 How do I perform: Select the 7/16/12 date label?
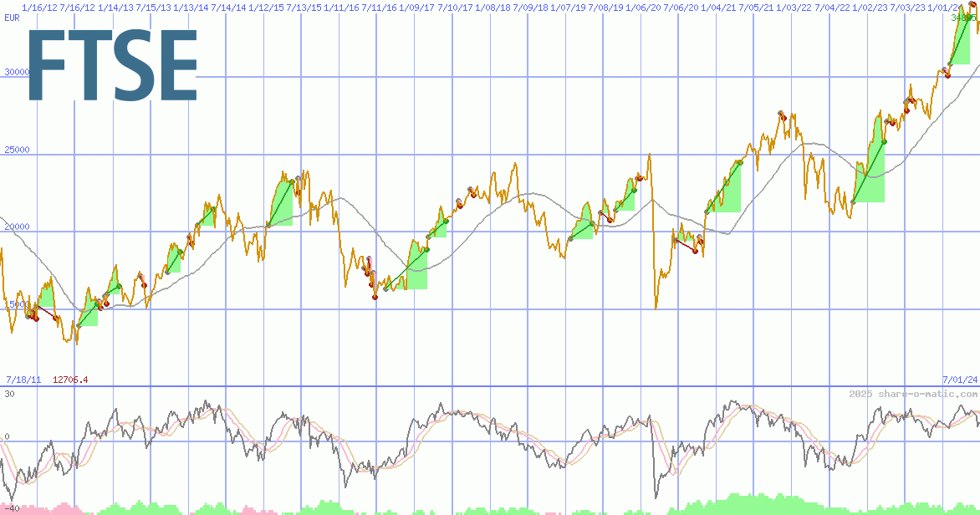click(77, 8)
